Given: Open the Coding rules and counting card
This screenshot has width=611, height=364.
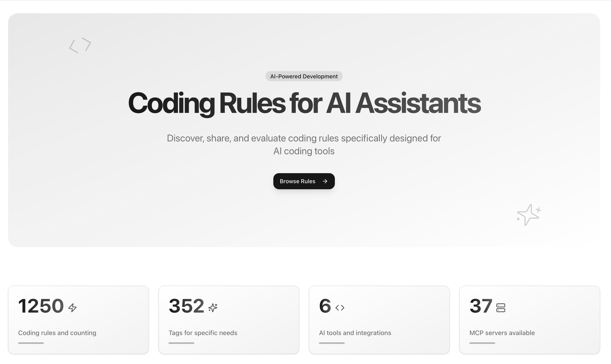Looking at the screenshot, I should 78,320.
